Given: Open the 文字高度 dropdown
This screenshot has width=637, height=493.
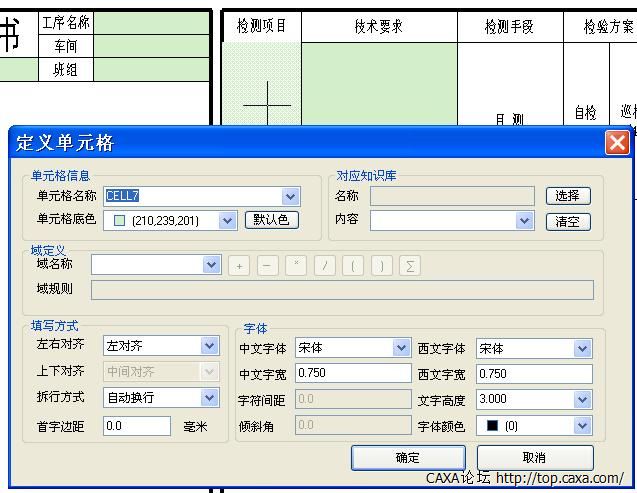Looking at the screenshot, I should click(582, 400).
